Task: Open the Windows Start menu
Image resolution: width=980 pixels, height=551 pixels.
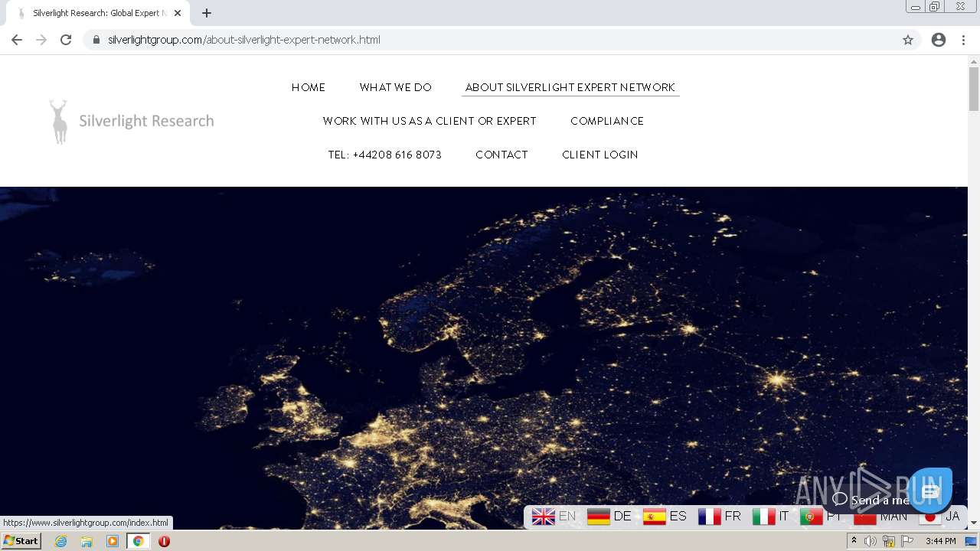Action: pyautogui.click(x=21, y=541)
